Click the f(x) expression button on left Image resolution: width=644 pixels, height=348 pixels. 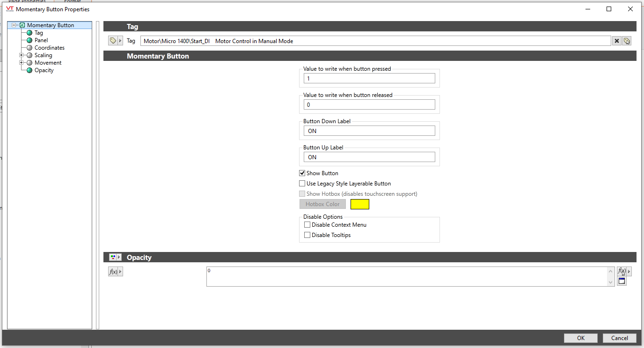click(x=113, y=272)
